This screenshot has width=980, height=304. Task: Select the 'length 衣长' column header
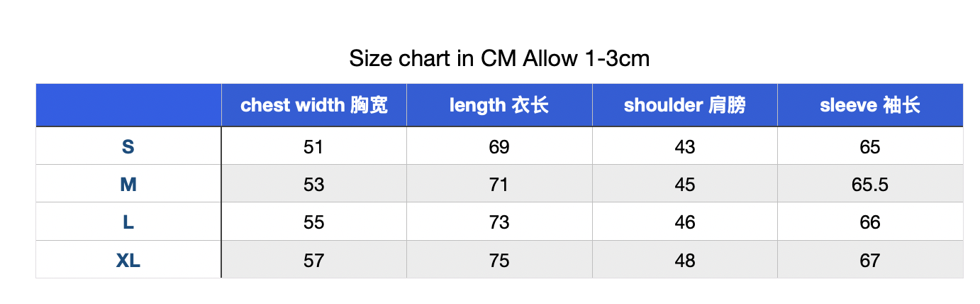(499, 105)
